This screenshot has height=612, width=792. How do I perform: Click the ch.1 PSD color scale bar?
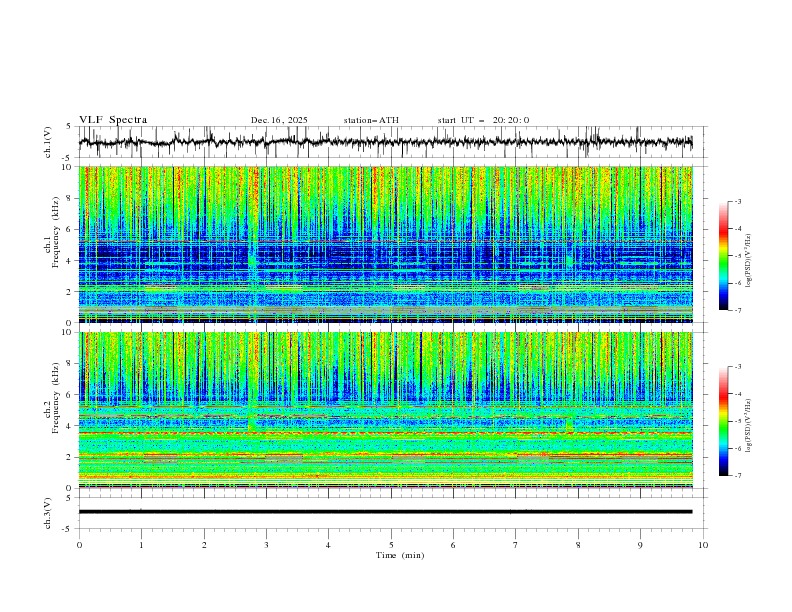point(724,255)
